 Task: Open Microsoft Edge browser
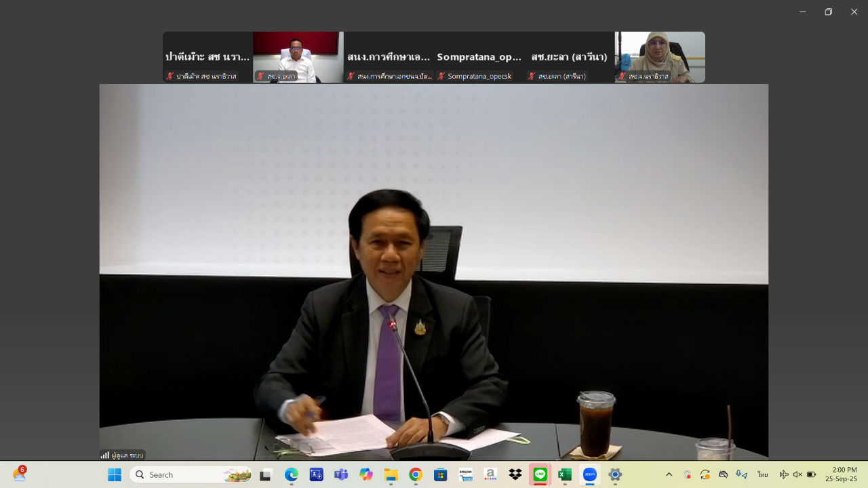click(291, 474)
